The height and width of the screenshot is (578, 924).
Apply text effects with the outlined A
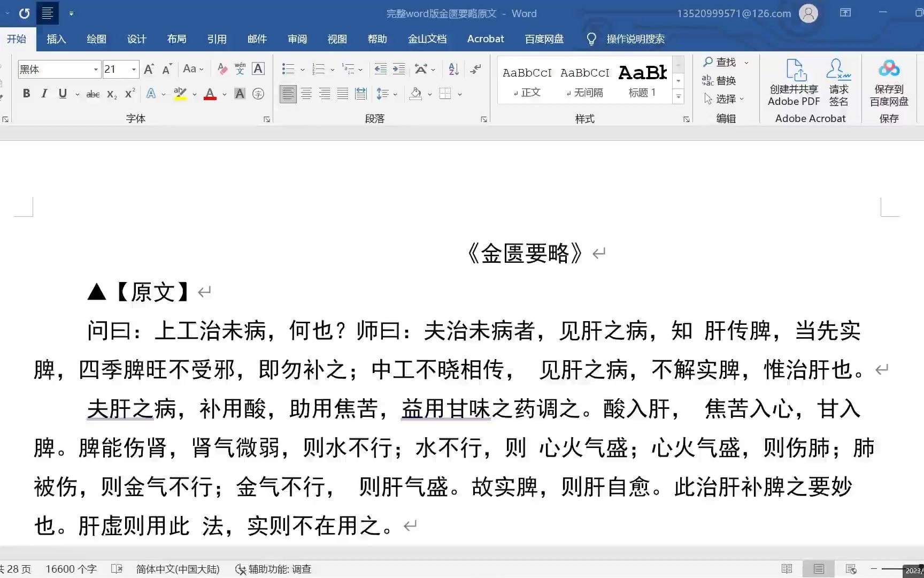click(x=151, y=94)
